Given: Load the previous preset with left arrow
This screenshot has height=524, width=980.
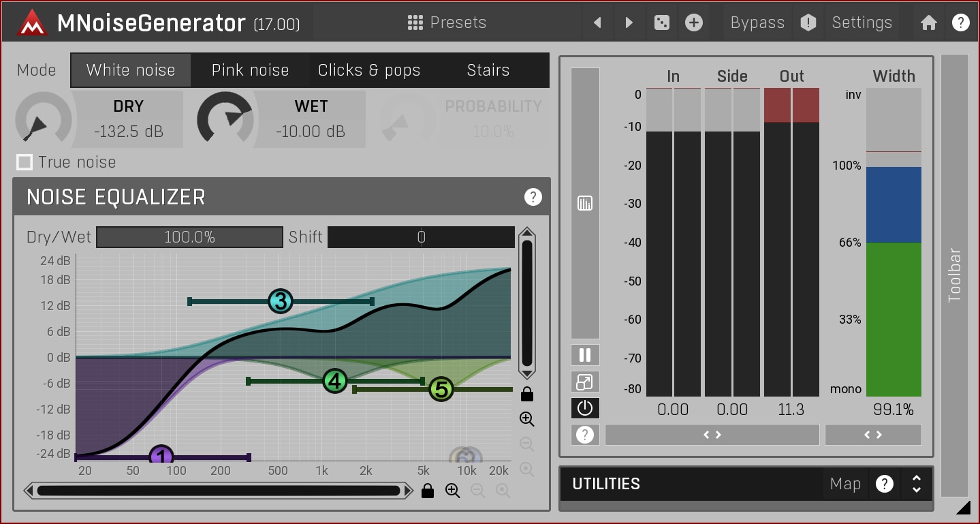Looking at the screenshot, I should click(x=597, y=22).
